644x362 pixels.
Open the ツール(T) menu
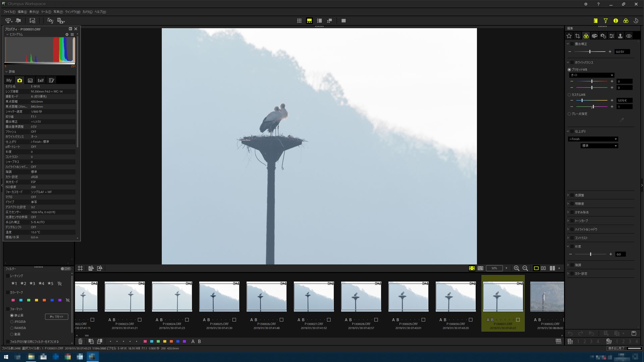[46, 12]
